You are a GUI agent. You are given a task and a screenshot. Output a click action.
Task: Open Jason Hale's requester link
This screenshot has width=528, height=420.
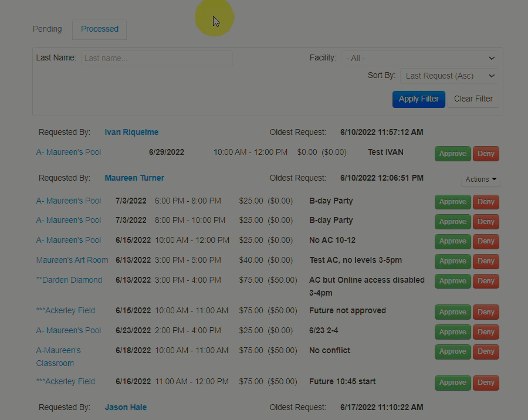click(x=126, y=407)
